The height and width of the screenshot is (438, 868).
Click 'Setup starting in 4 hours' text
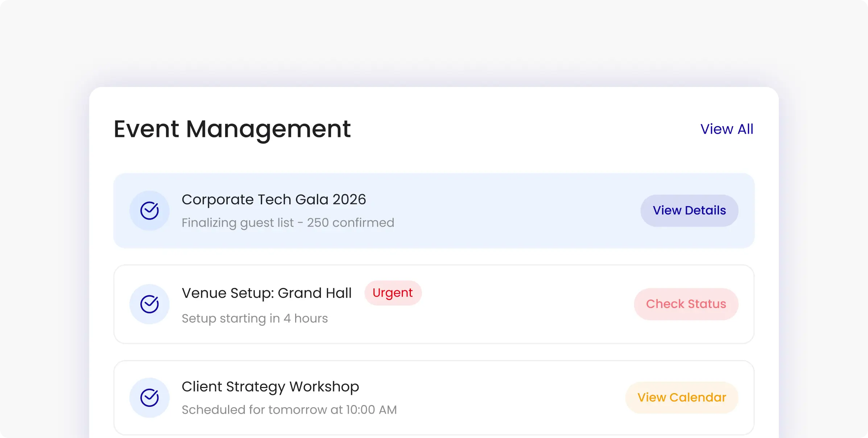pos(255,318)
